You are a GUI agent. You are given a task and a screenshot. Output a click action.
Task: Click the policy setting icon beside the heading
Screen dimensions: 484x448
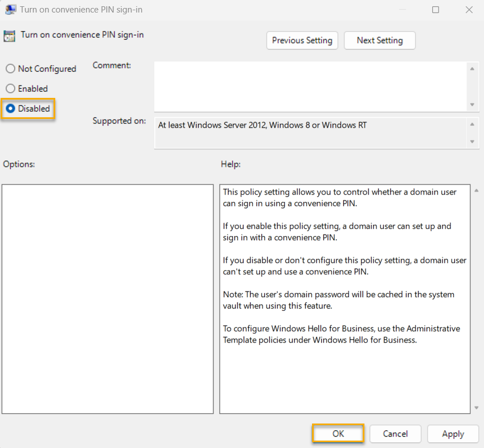tap(9, 36)
